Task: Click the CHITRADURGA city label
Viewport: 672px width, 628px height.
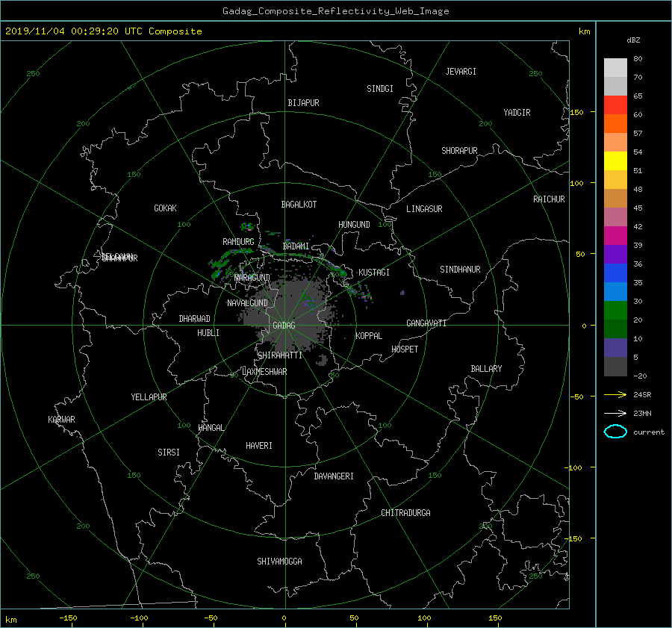Action: pos(406,513)
